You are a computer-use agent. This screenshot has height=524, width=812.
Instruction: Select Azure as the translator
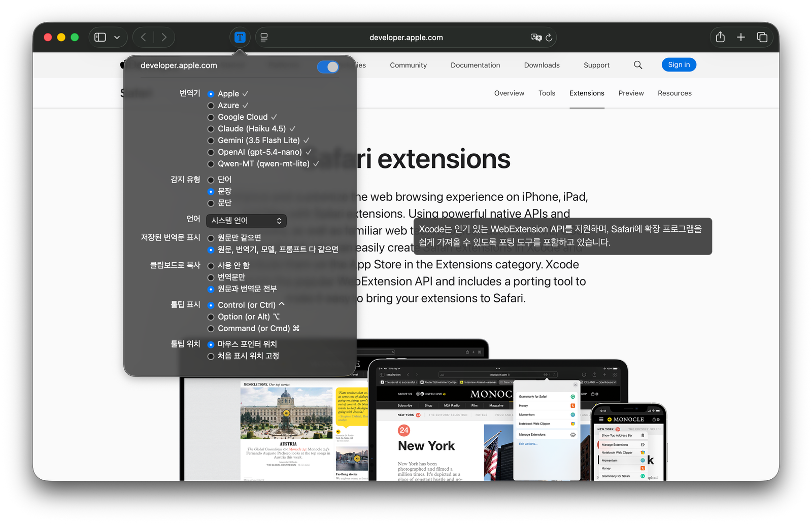[x=228, y=106]
